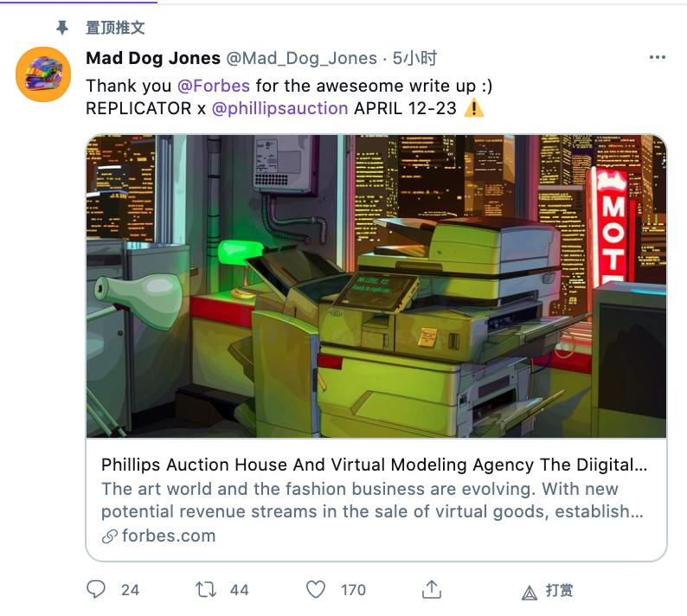Open the Phillips Auction House article headline
Viewport: 687px width, 616px height.
(374, 465)
